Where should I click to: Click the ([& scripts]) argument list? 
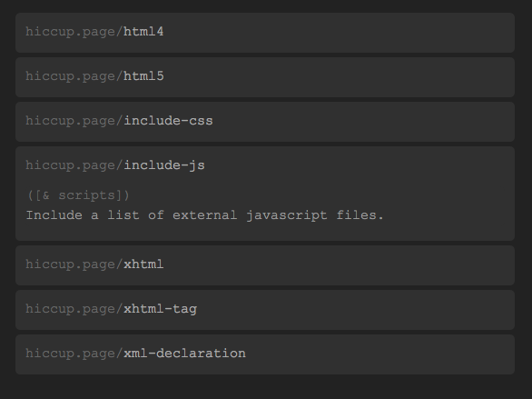[78, 195]
